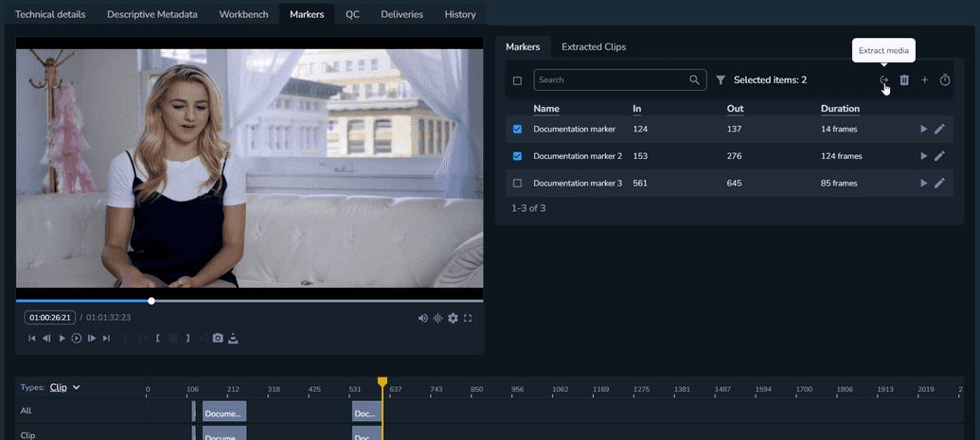980x440 pixels.
Task: Toggle the select-all markers checkbox
Action: [517, 80]
